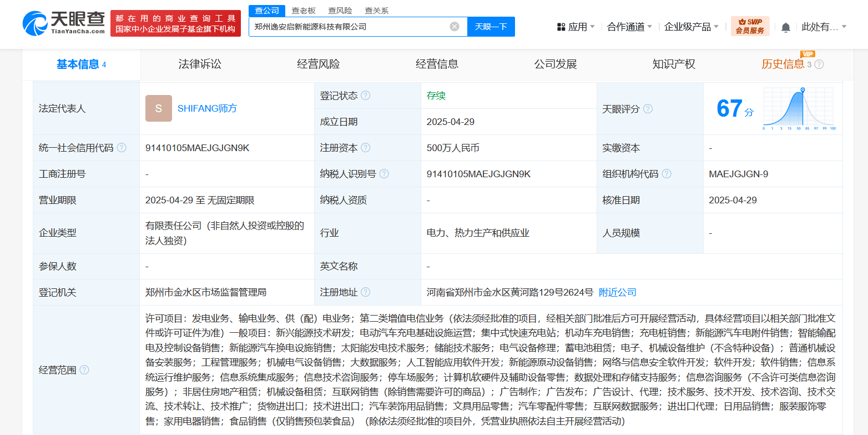The height and width of the screenshot is (435, 868).
Task: Click the 天眼评分 score distribution chart
Action: pos(800,109)
